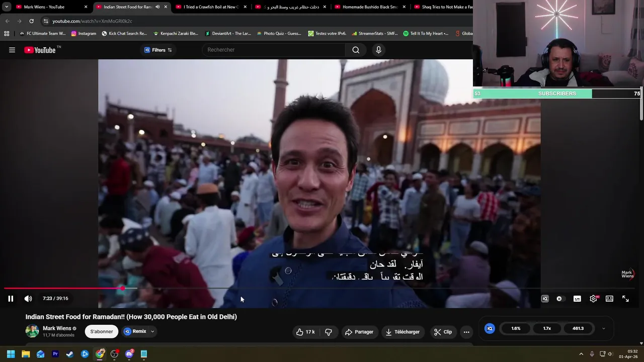This screenshot has width=644, height=362.
Task: Switch to theater mode view
Action: 609,299
